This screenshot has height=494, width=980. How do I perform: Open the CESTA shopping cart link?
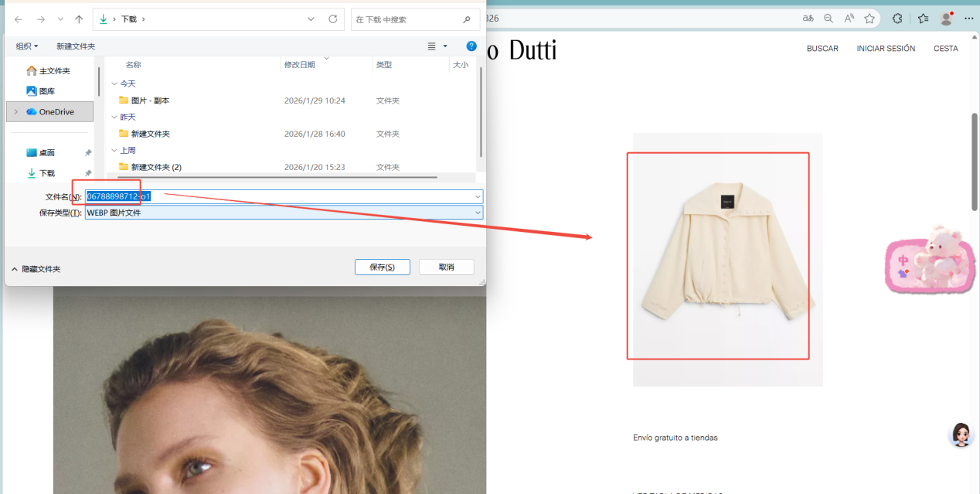[945, 48]
